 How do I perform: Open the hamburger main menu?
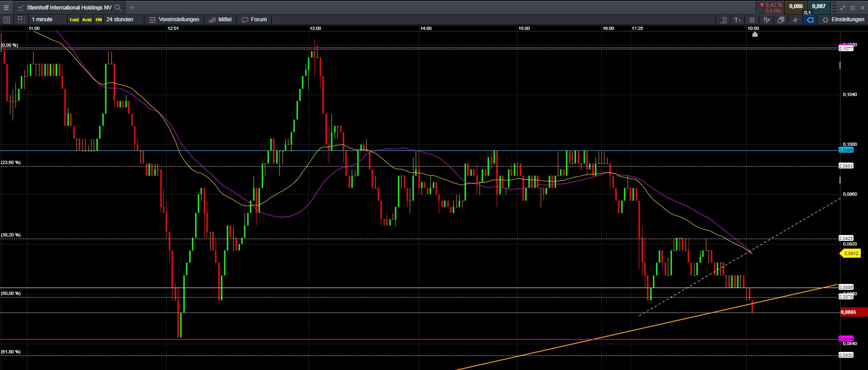click(x=6, y=8)
